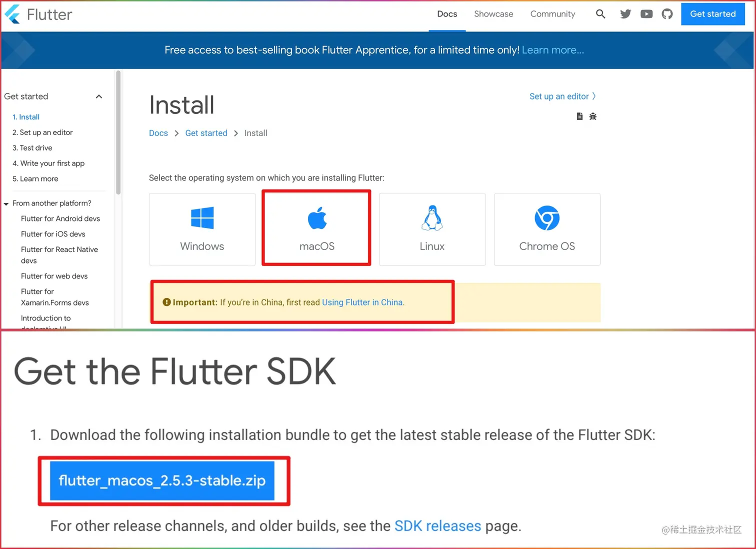Screen dimensions: 756x549
Task: Collapse the Get started sidebar section
Action: coord(99,96)
